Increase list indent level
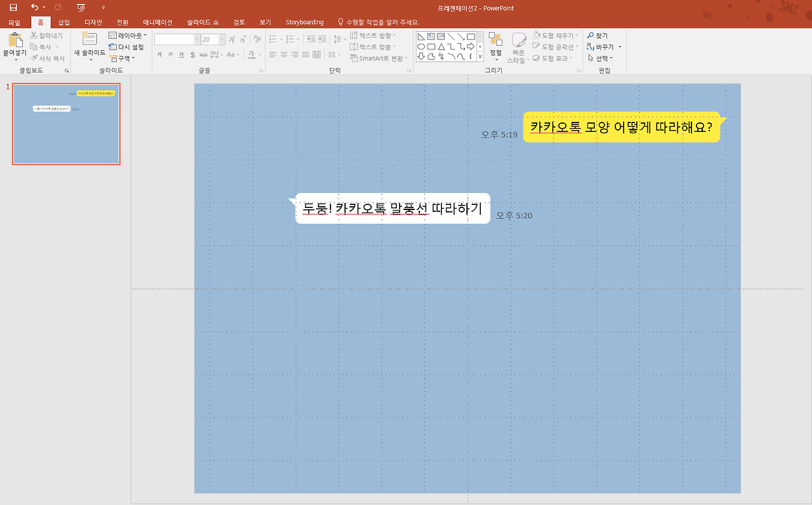The image size is (812, 505). (322, 39)
